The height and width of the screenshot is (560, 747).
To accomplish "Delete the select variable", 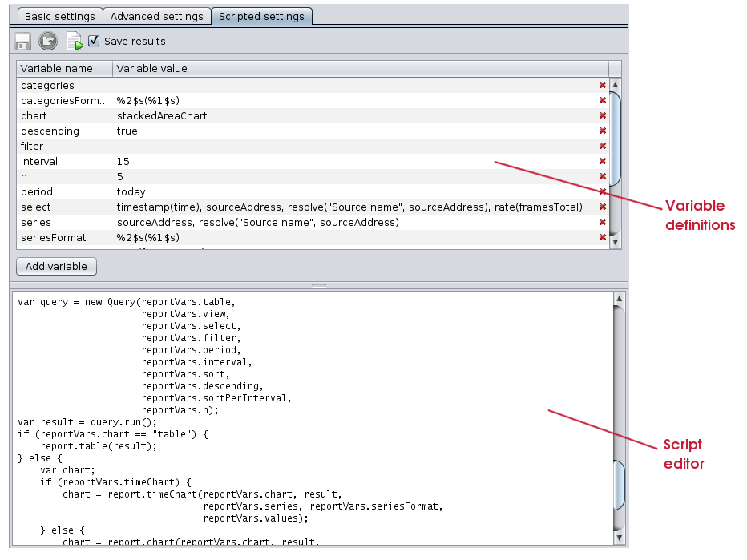I will (x=602, y=207).
